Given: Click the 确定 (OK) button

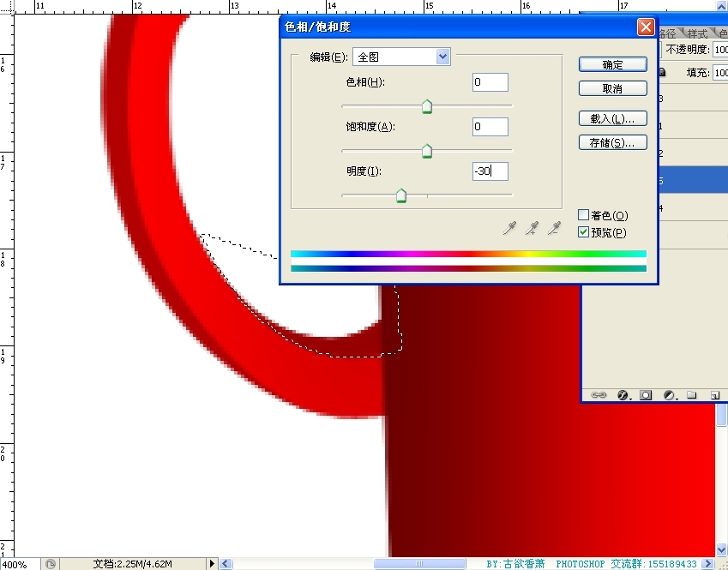Looking at the screenshot, I should pos(612,64).
